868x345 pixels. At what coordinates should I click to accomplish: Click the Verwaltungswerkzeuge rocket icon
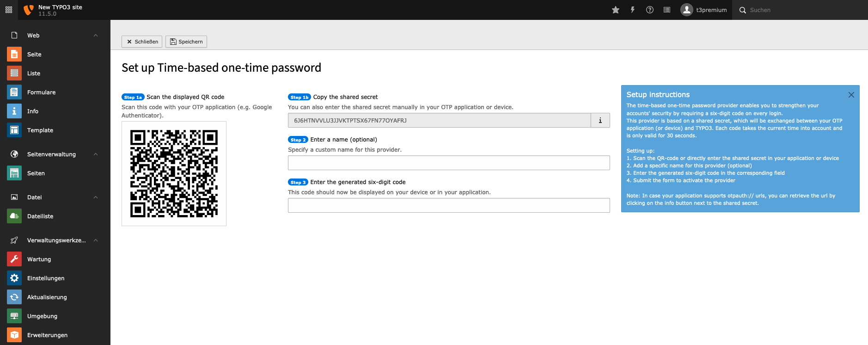tap(14, 240)
